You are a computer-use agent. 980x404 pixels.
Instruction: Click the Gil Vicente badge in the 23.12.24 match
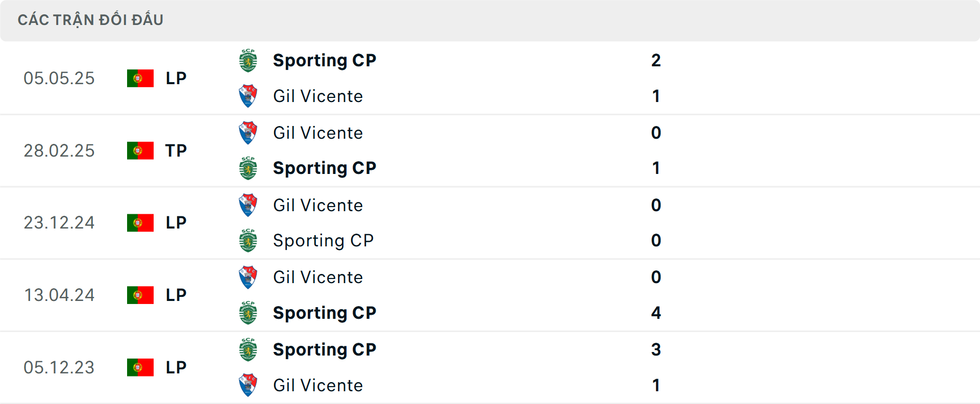click(x=248, y=205)
